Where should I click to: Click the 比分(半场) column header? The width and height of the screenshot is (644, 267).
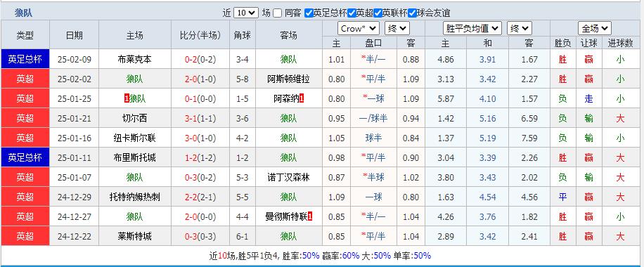pyautogui.click(x=200, y=35)
